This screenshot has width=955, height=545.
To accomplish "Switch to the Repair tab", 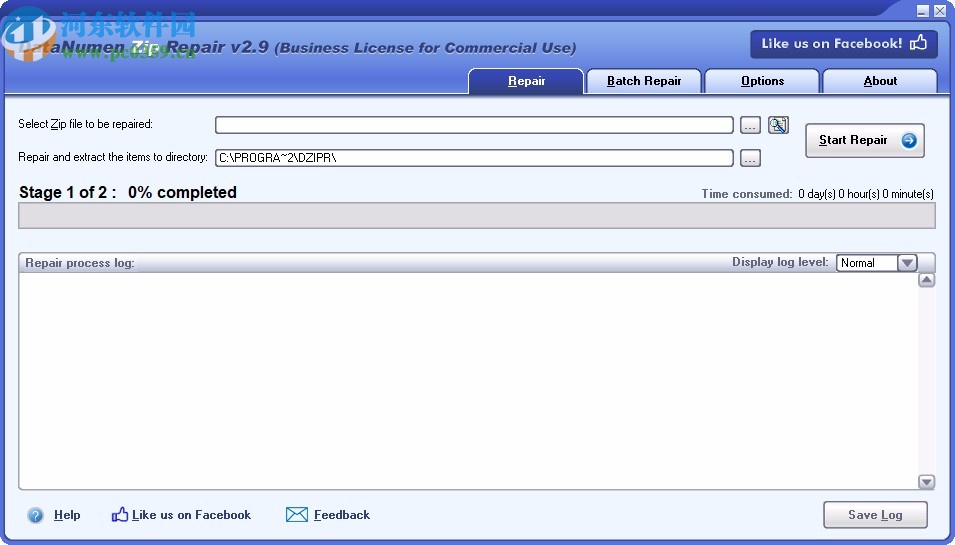I will tap(526, 81).
